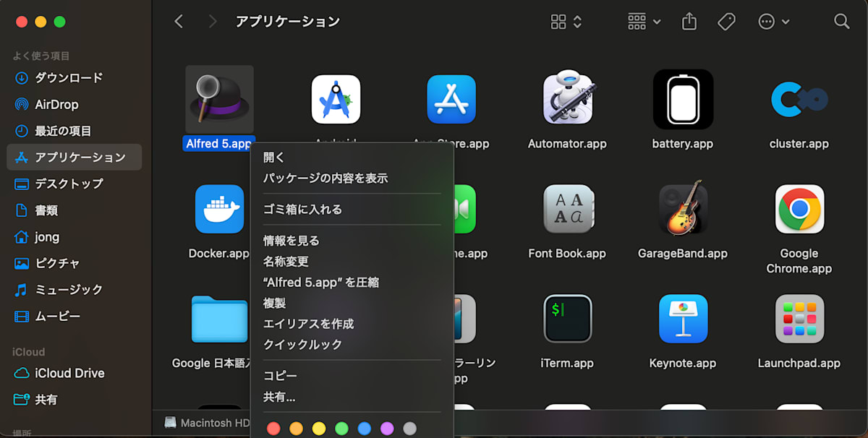Image resolution: width=868 pixels, height=438 pixels.
Task: Choose 複製 from the context menu
Action: point(352,304)
